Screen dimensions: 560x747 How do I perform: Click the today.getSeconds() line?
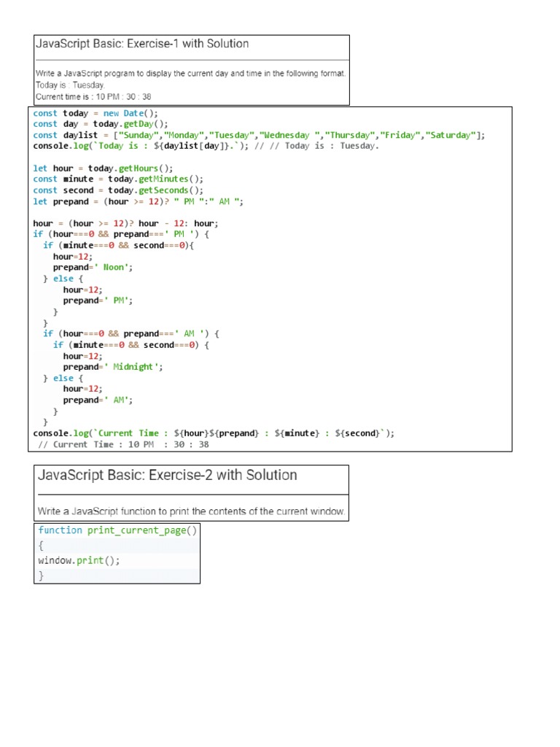click(119, 190)
